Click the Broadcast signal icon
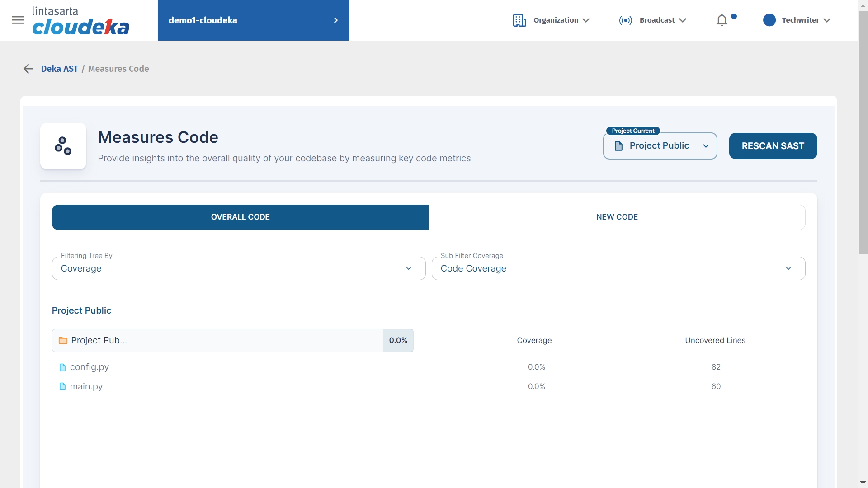This screenshot has width=868, height=488. pyautogui.click(x=626, y=20)
